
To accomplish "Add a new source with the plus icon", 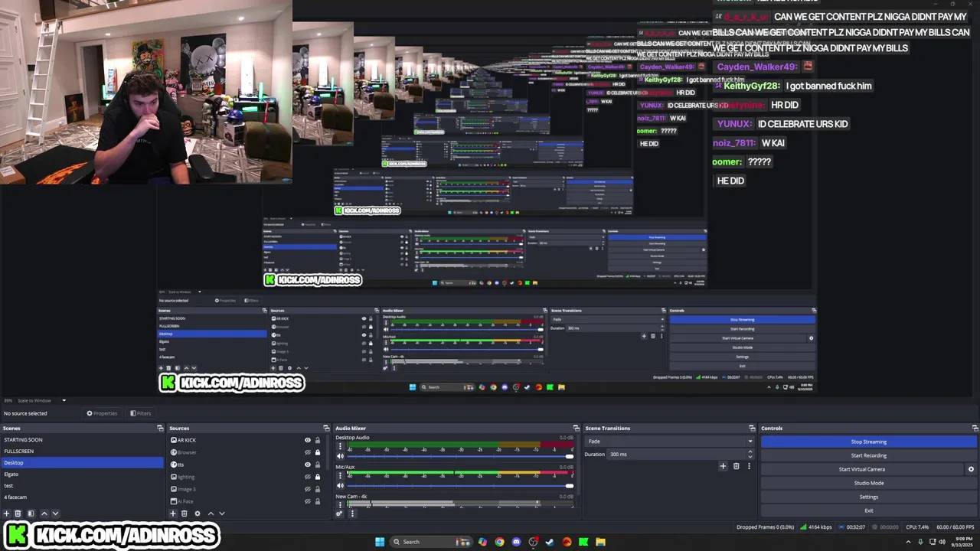I will [x=173, y=514].
